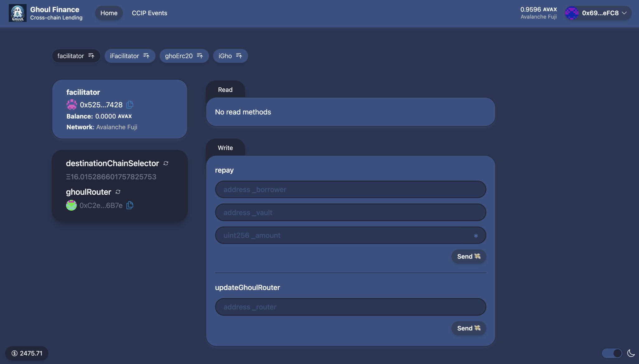Click the ghoulRouter refresh icon
This screenshot has height=364, width=639.
coord(118,192)
